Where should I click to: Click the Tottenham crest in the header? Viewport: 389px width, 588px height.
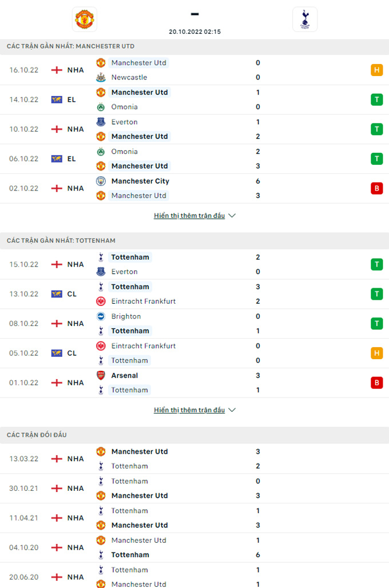[304, 19]
